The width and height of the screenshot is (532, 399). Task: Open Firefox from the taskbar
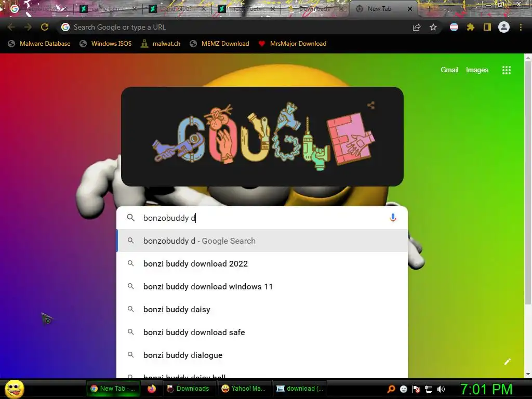[152, 389]
